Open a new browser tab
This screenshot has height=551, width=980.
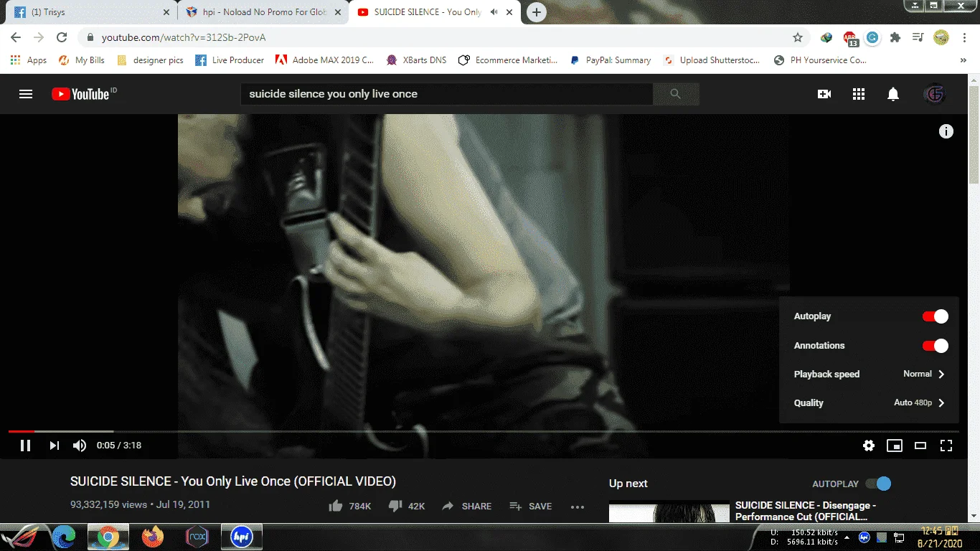point(537,12)
